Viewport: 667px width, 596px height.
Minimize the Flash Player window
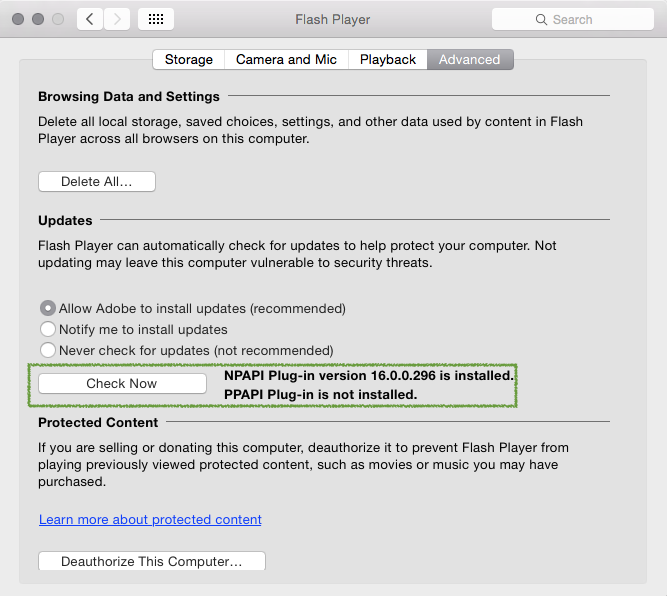37,19
